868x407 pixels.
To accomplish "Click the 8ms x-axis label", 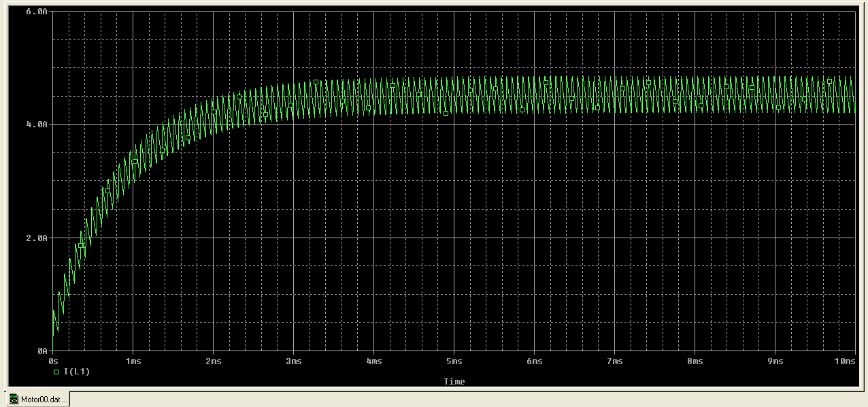I will click(x=695, y=361).
